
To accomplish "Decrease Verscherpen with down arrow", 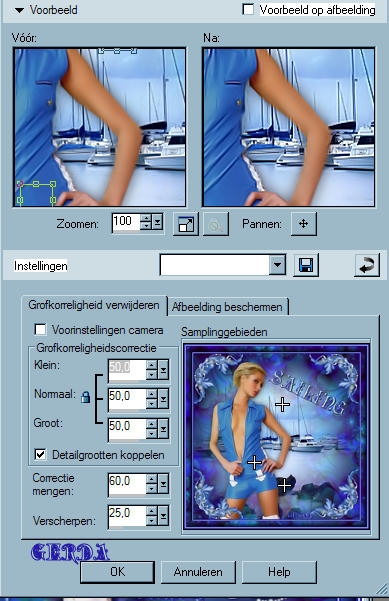I will 152,521.
